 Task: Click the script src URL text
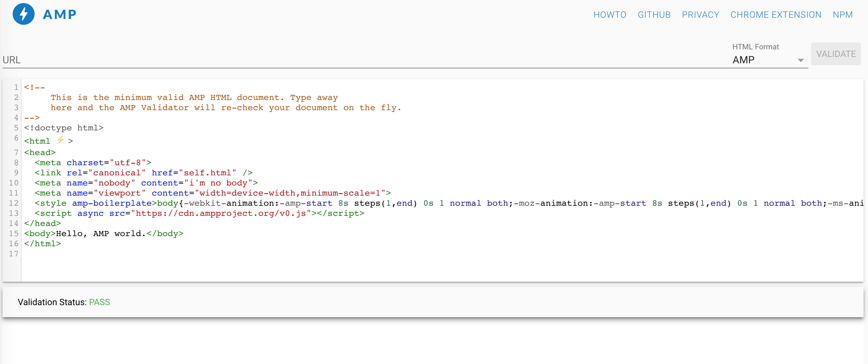pos(221,213)
